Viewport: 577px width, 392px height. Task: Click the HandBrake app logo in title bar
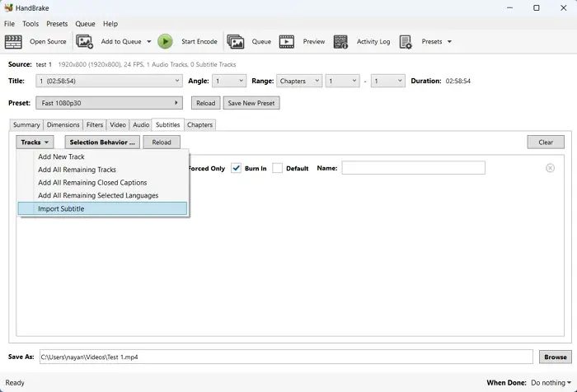tap(8, 7)
